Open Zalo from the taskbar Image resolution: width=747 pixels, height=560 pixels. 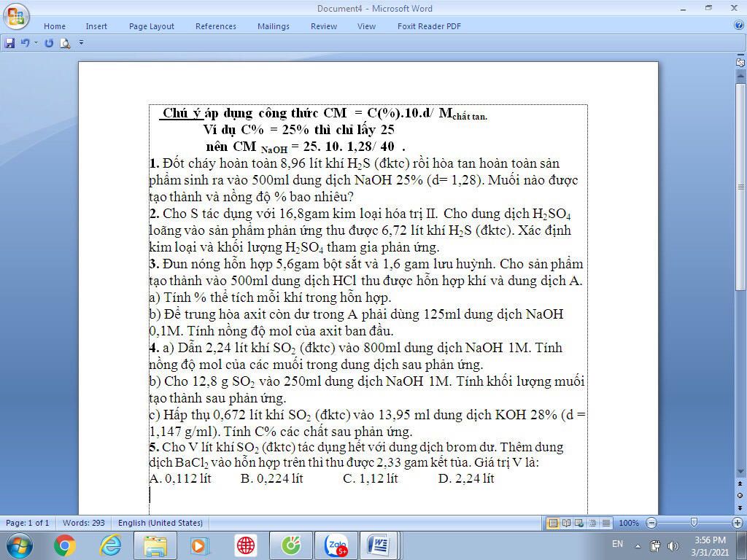(x=336, y=545)
